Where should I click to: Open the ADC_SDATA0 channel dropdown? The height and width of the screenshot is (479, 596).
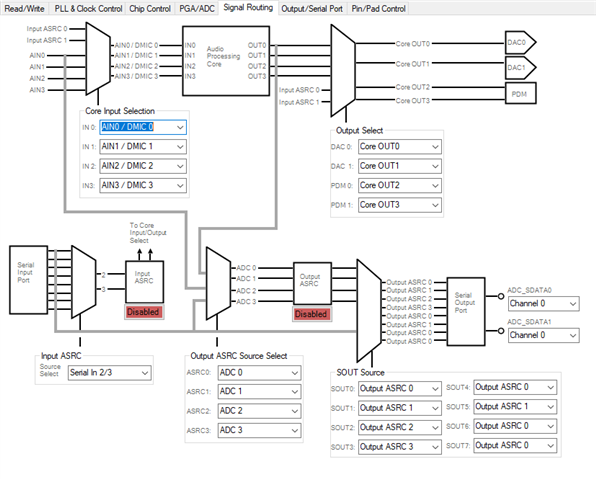click(x=544, y=303)
